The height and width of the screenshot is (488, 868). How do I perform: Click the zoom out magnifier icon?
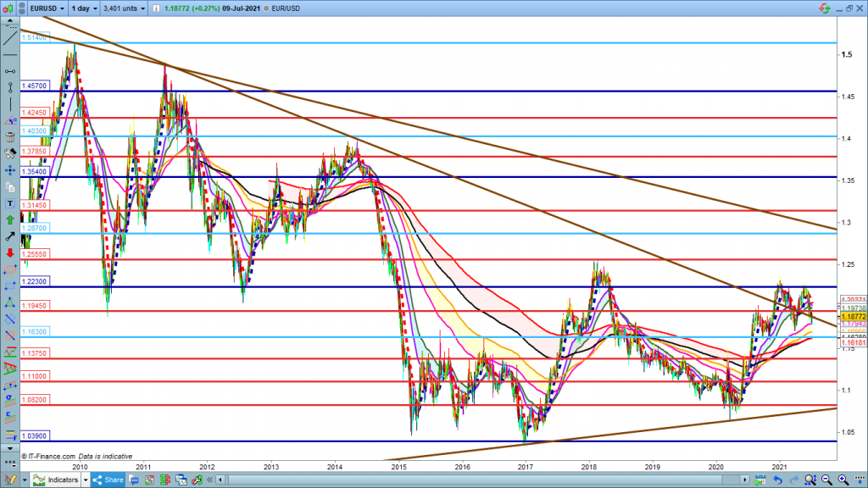(826, 480)
